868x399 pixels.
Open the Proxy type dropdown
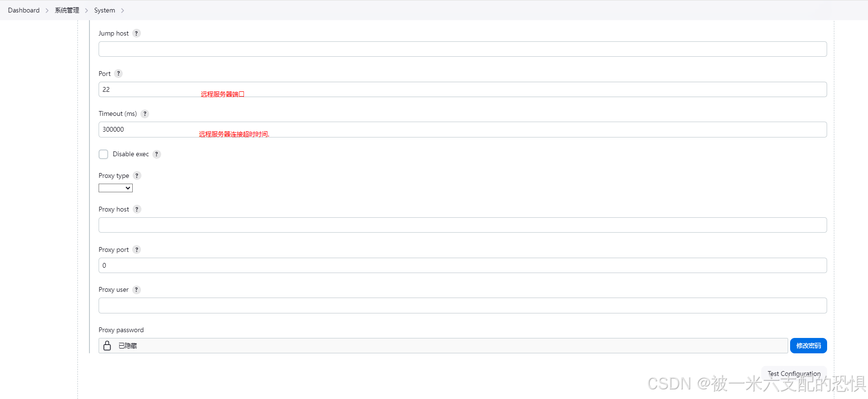(115, 188)
